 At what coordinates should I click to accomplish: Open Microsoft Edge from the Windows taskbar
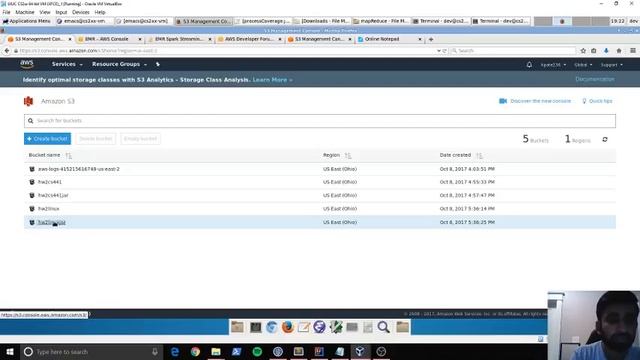(175, 351)
